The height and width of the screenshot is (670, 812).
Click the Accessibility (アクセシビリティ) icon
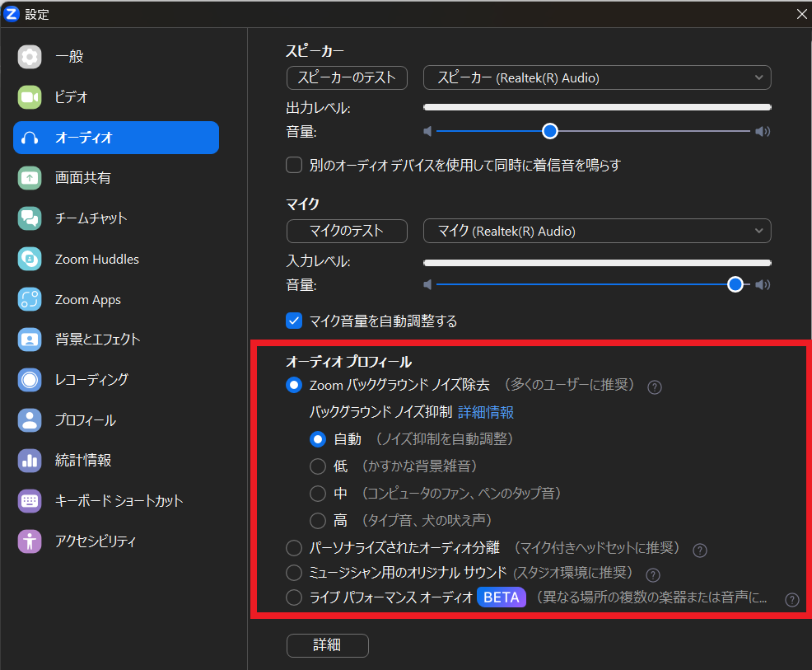coord(30,541)
